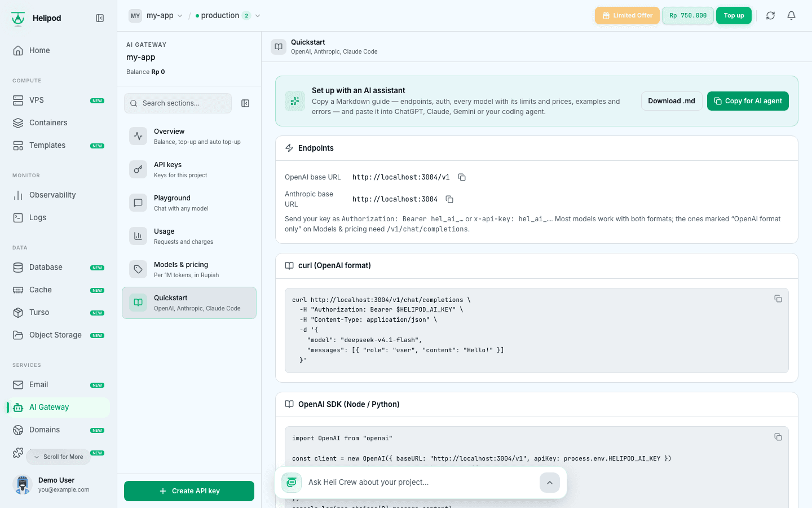This screenshot has height=508, width=812.
Task: Open the Usage section
Action: (189, 236)
